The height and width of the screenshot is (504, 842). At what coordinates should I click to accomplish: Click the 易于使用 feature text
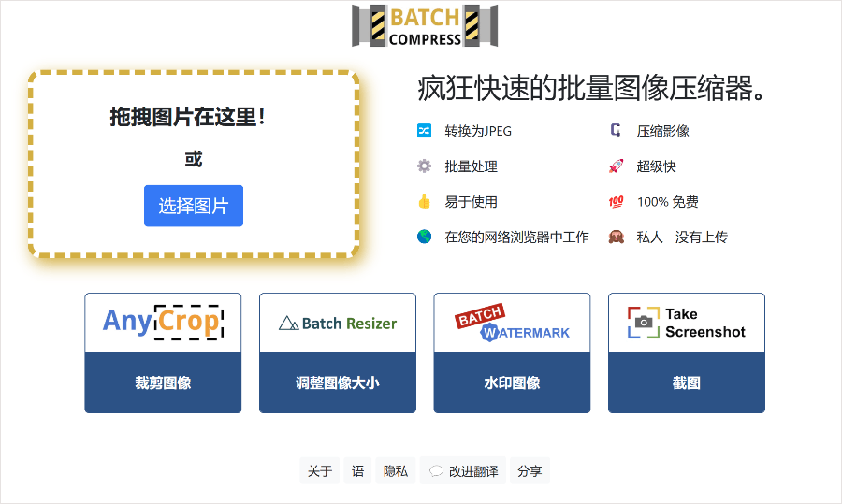click(x=471, y=202)
